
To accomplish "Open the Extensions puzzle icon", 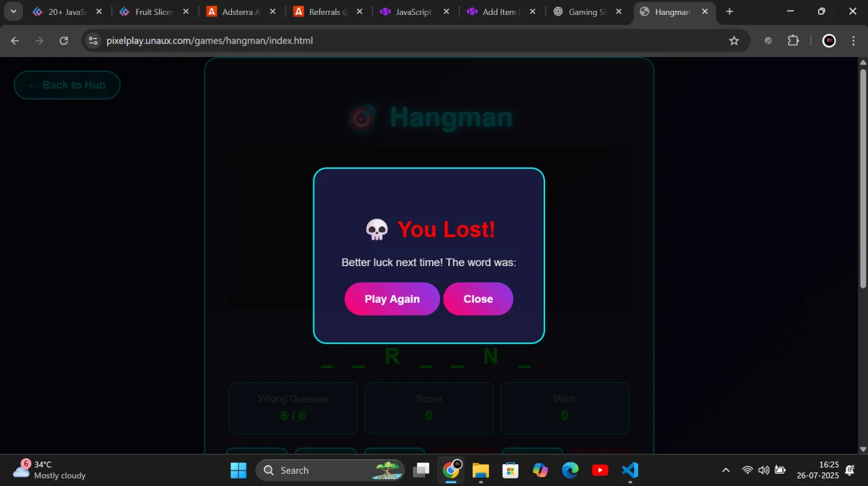I will (793, 41).
